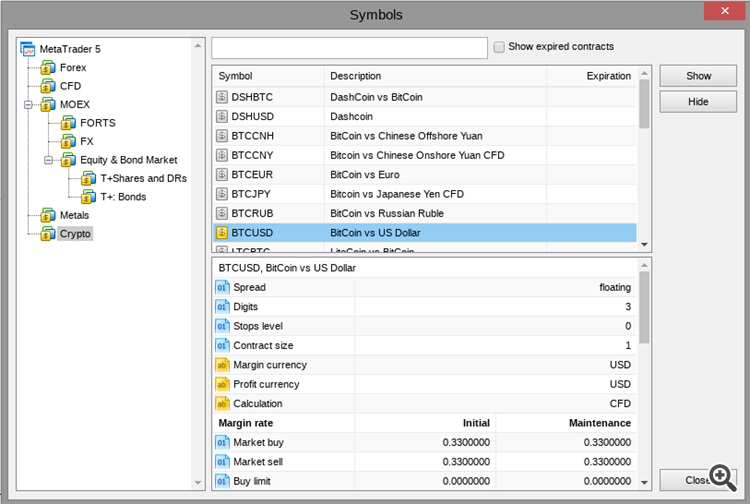
Task: Click the DSHBTC symbol icon
Action: tap(221, 97)
